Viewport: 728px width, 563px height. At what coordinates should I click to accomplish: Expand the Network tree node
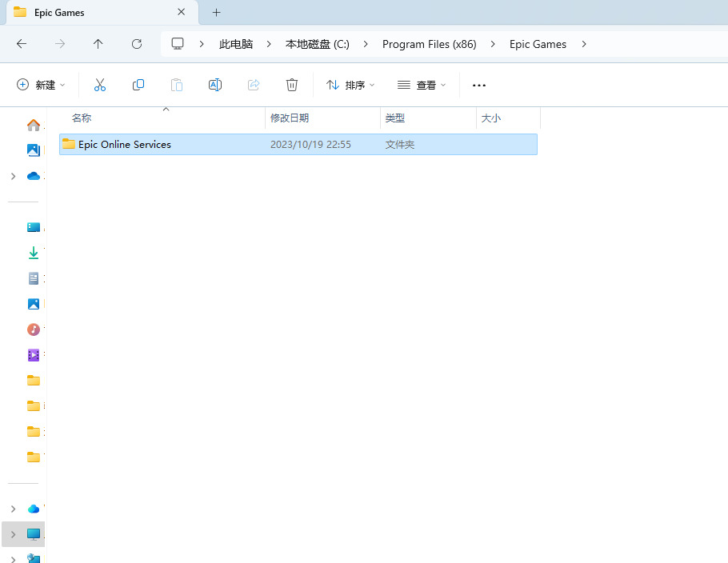[13, 559]
